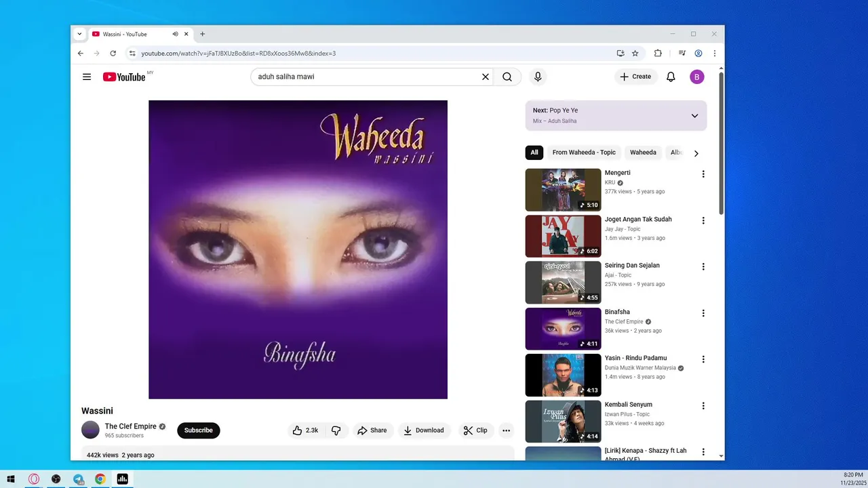Open The Clef Empire channel avatar
The height and width of the screenshot is (488, 868).
90,430
